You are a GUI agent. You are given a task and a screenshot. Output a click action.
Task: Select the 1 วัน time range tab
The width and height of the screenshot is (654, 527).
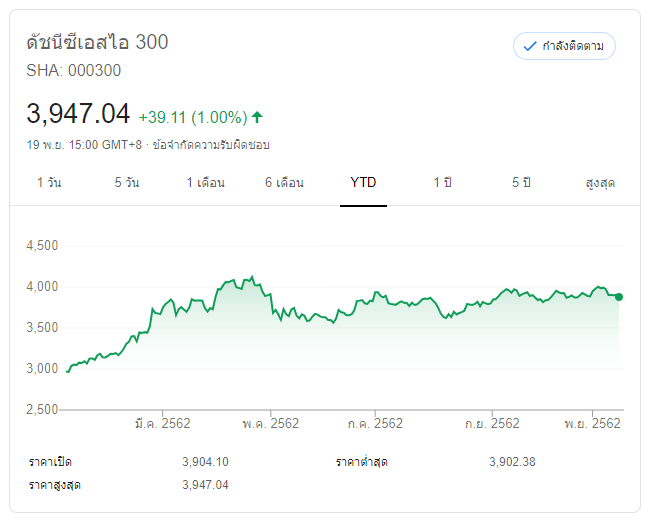pyautogui.click(x=48, y=183)
